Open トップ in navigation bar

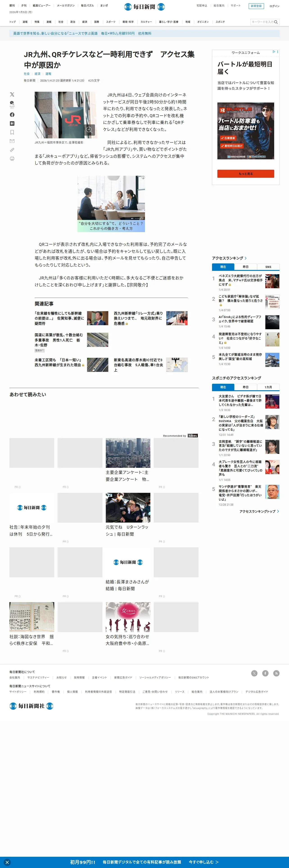12,22
